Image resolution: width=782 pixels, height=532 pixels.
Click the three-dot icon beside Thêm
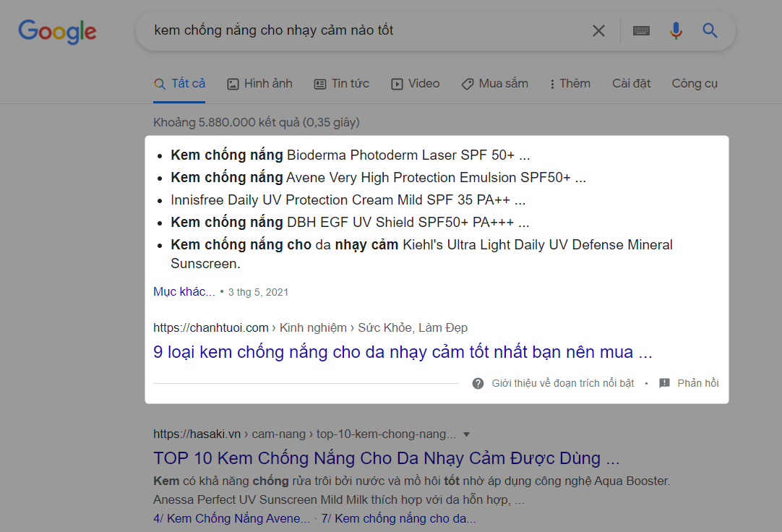552,85
